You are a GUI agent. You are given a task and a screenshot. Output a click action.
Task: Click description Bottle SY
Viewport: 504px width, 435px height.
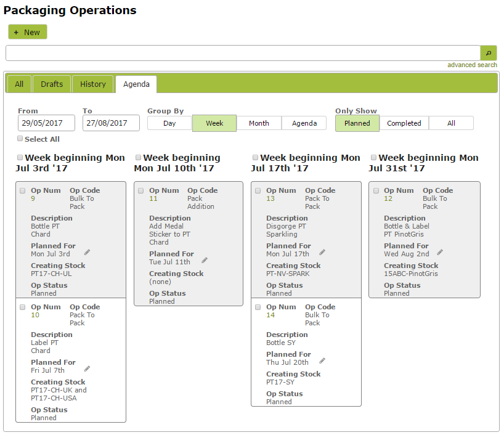(280, 343)
